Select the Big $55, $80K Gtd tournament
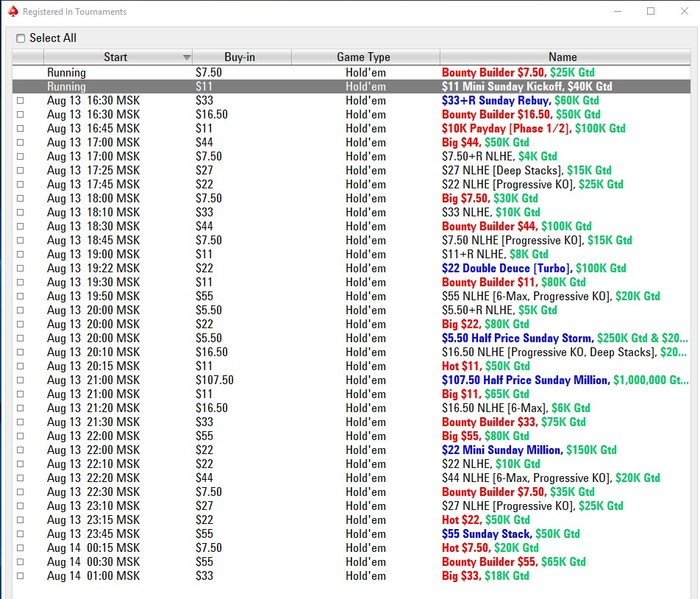Viewport: 700px width, 599px height. click(x=351, y=436)
